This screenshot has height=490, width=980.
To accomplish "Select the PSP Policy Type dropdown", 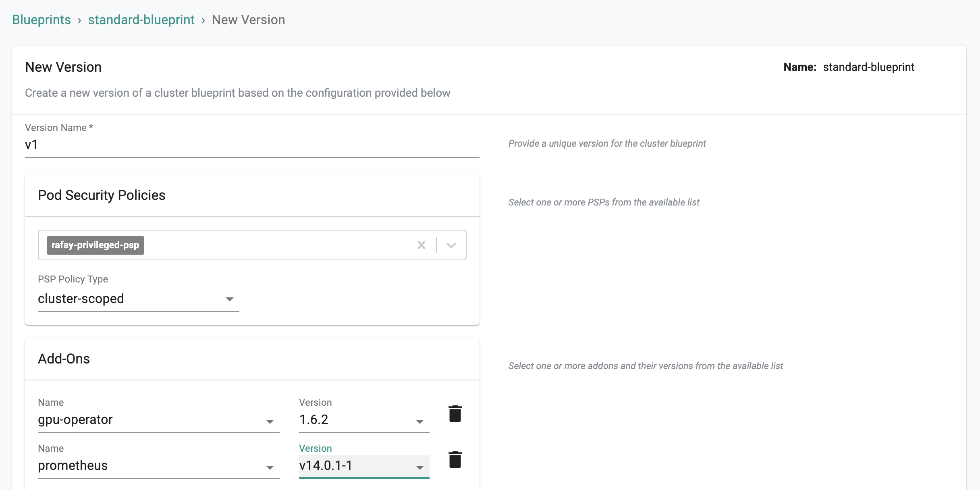I will click(x=137, y=299).
